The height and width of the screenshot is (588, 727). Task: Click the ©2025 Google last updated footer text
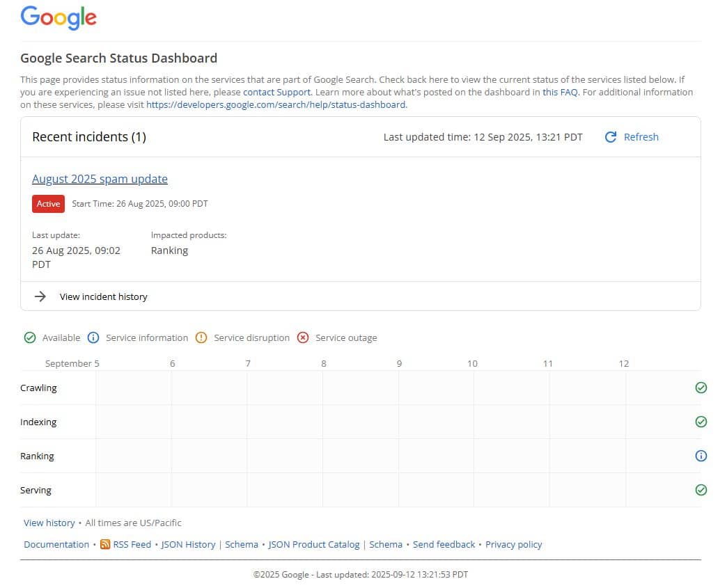(361, 575)
